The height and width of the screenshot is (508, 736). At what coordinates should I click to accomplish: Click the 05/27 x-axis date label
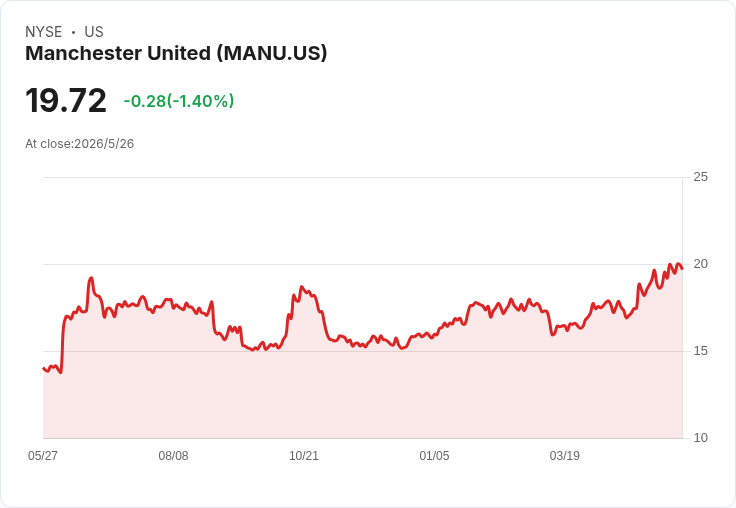coord(43,455)
